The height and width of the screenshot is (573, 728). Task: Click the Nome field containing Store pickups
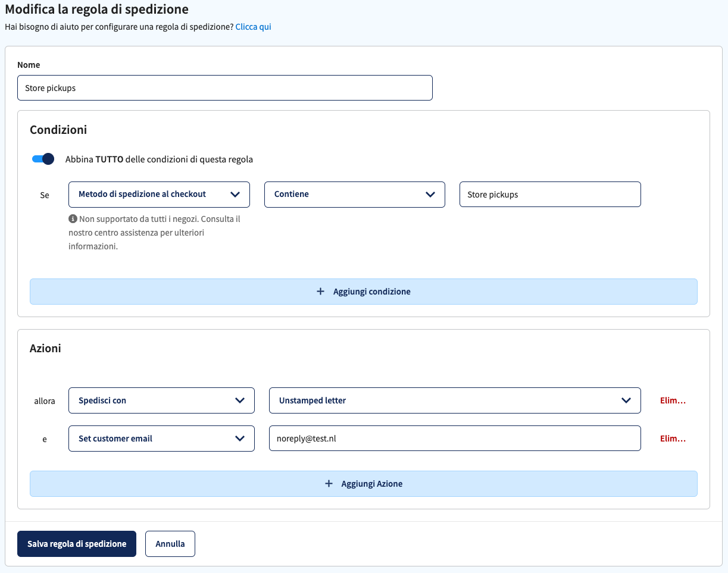click(x=225, y=87)
